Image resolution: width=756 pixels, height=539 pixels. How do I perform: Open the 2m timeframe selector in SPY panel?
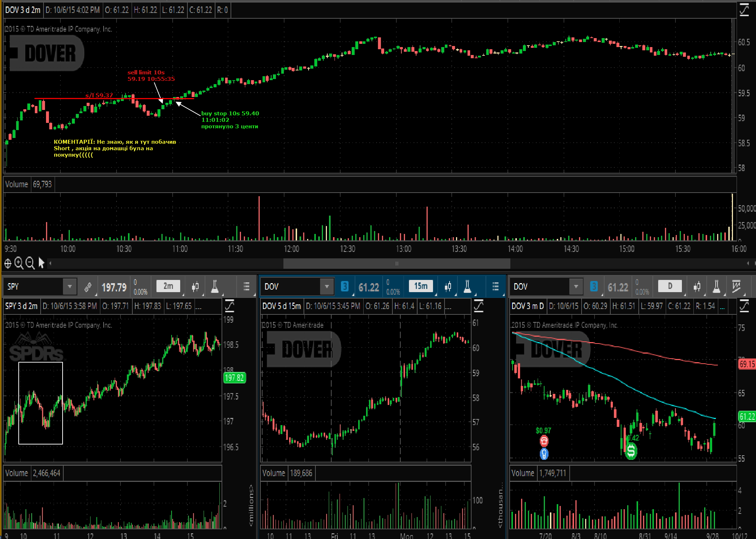[168, 286]
